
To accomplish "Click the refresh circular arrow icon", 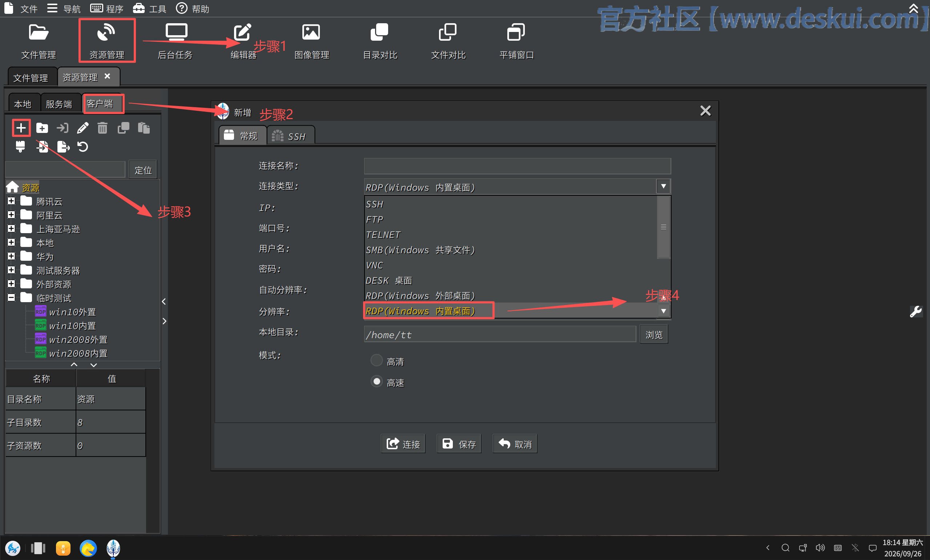I will [x=82, y=147].
